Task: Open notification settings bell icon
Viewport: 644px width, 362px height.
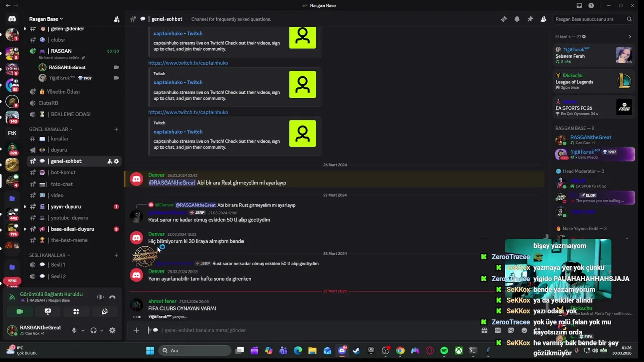Action: pos(517,19)
